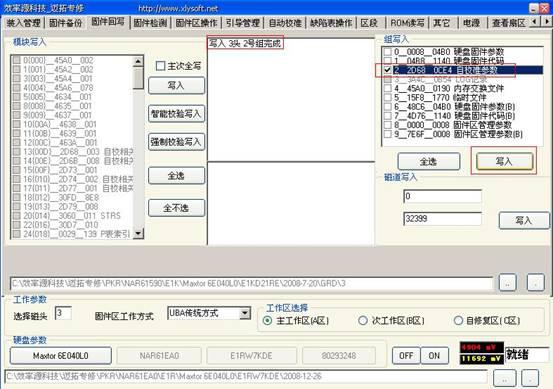Click module list scrollbar down arrow
553x389 pixels.
coord(138,233)
